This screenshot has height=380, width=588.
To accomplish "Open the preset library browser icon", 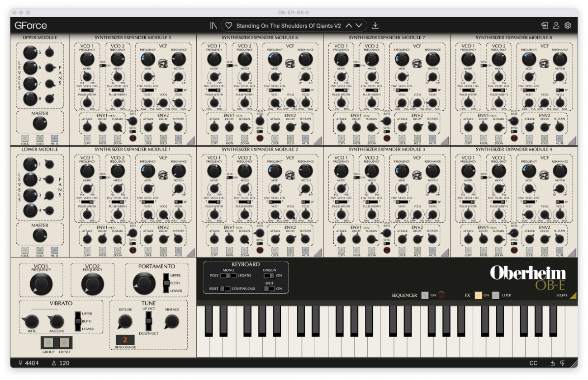I will (213, 26).
